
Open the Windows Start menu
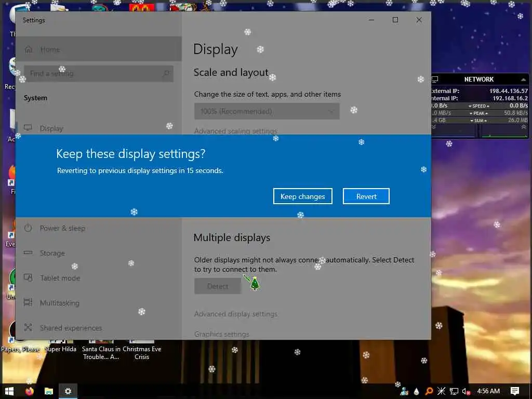coord(9,391)
